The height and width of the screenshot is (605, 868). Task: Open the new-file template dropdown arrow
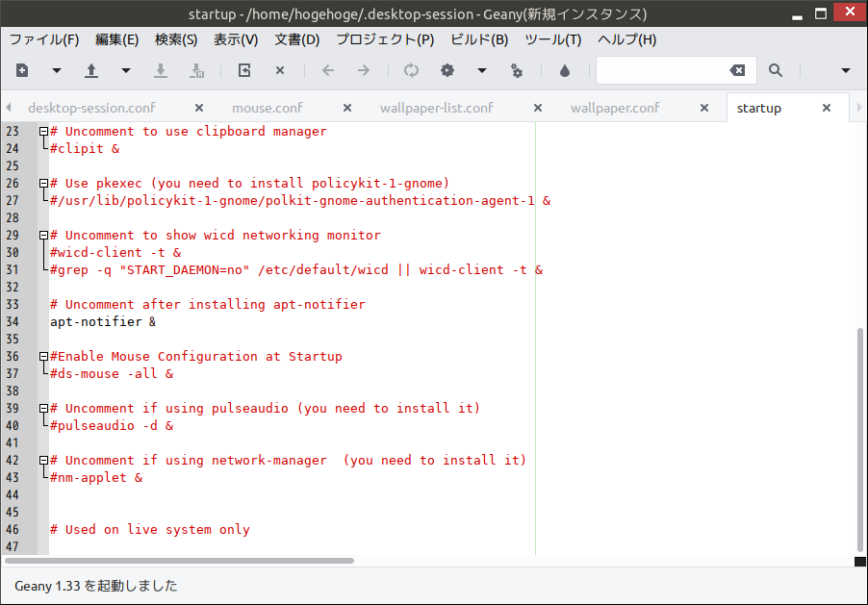(57, 70)
